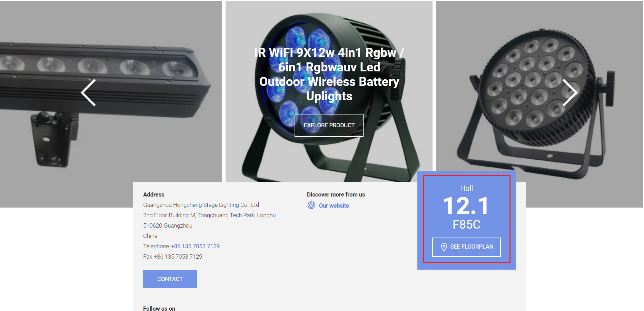Click the Discover more from us heading

point(336,194)
